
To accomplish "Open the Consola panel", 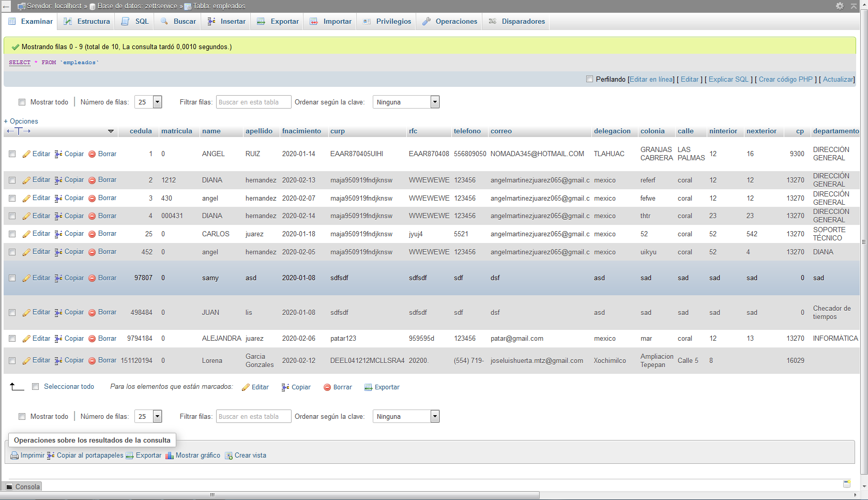I will coord(22,487).
